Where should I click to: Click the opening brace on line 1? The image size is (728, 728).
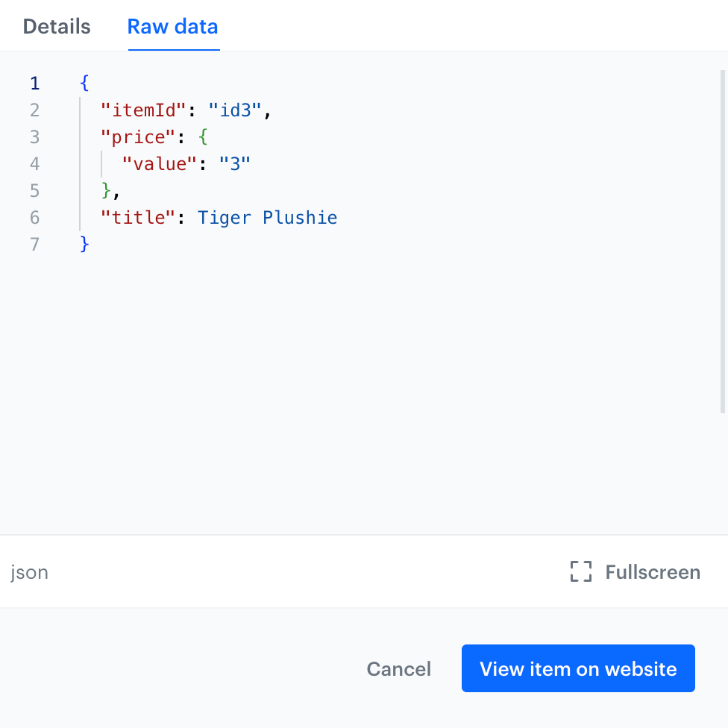(x=84, y=83)
